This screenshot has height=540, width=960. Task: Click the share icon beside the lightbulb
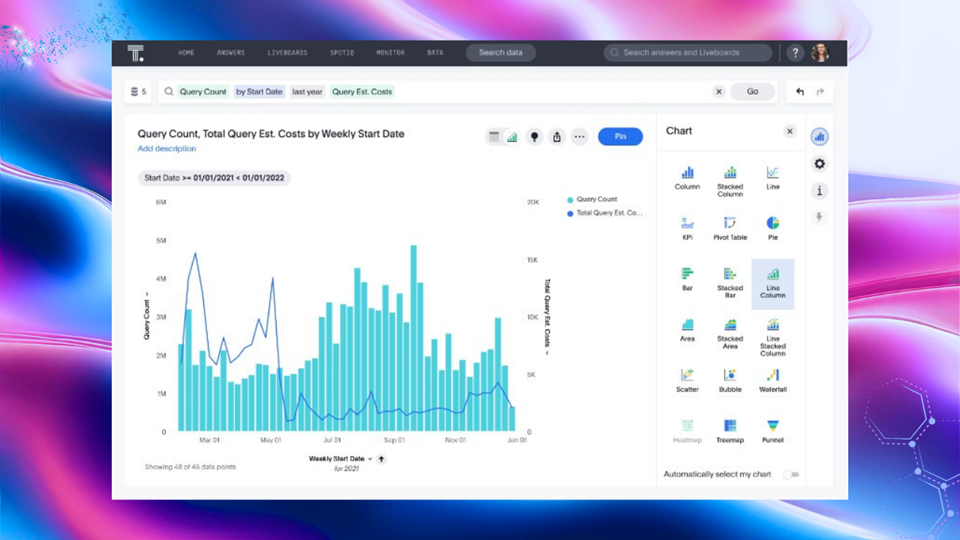(557, 137)
